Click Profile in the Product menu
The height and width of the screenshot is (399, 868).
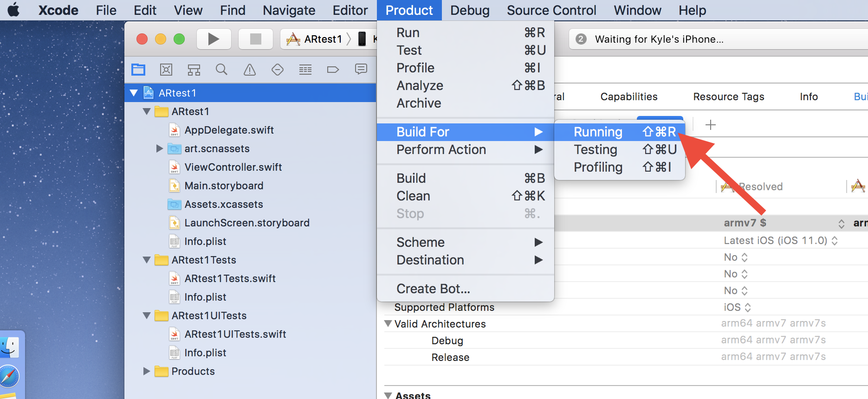coord(466,68)
